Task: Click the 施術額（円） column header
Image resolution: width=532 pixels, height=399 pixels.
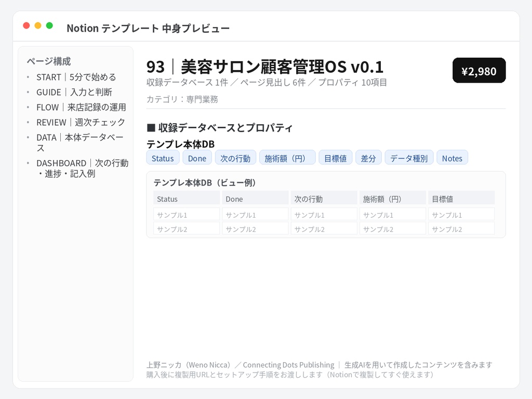Action: tap(393, 198)
